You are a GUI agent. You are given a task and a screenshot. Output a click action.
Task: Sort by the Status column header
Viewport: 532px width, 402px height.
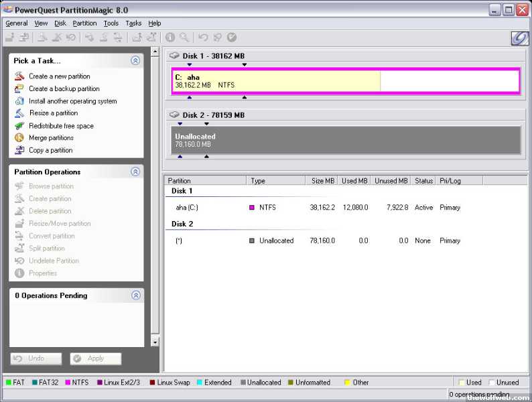[423, 181]
